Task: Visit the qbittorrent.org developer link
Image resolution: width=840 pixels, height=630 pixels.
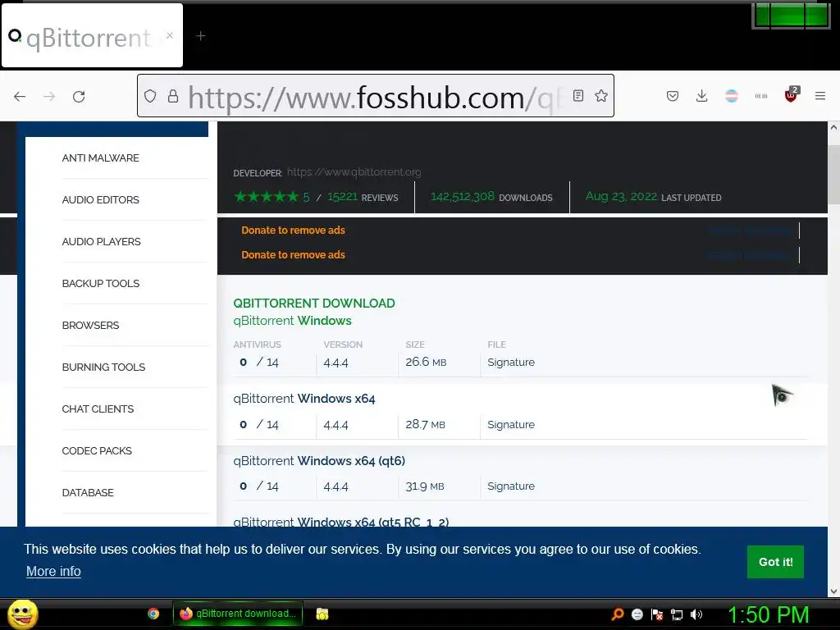Action: coord(354,172)
